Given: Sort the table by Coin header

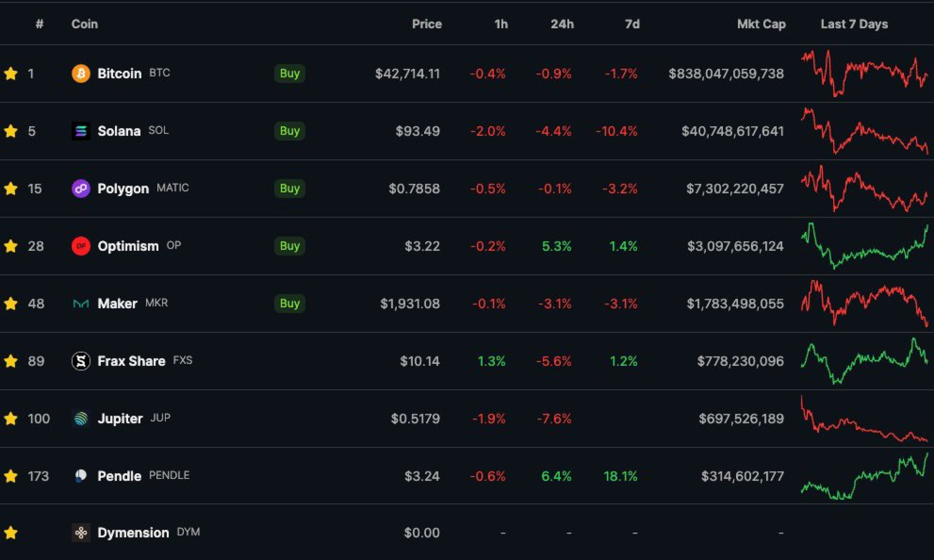Looking at the screenshot, I should [85, 24].
